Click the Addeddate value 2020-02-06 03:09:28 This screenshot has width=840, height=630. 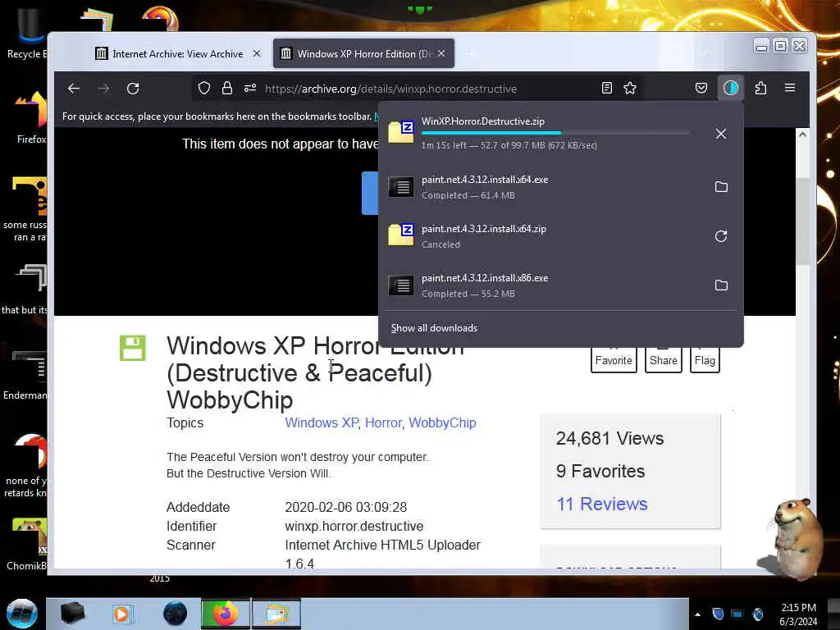346,507
